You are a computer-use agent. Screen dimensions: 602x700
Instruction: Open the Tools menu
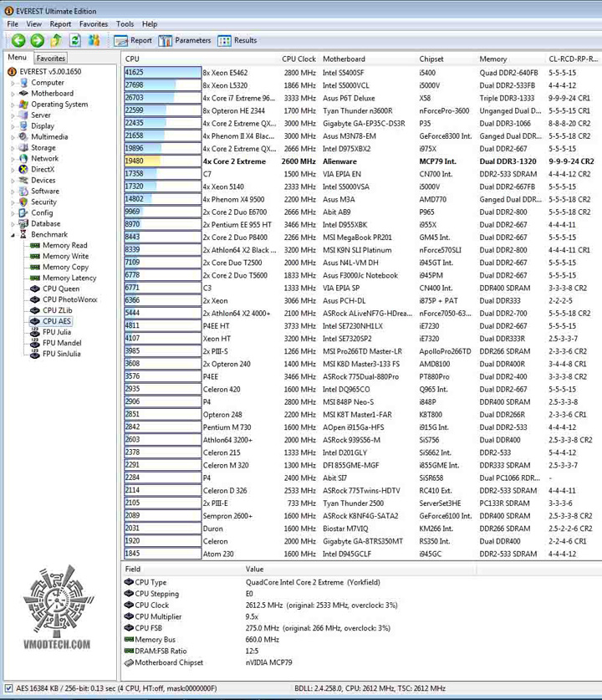point(125,24)
